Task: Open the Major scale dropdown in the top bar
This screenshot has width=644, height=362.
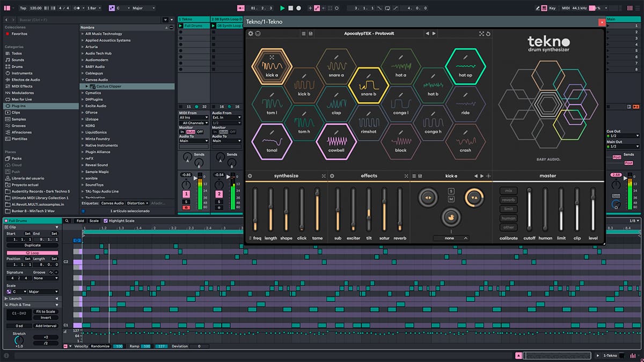Action: click(x=143, y=8)
